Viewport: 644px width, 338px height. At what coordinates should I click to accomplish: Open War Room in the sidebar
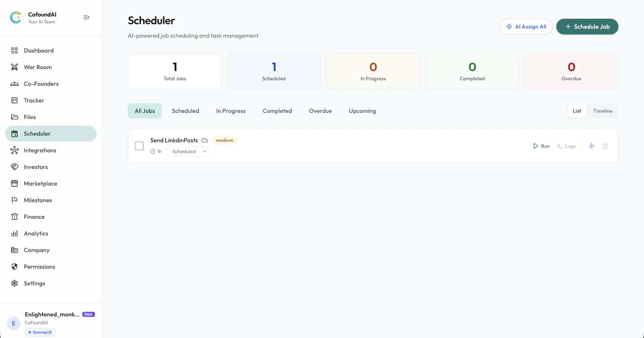(x=51, y=67)
